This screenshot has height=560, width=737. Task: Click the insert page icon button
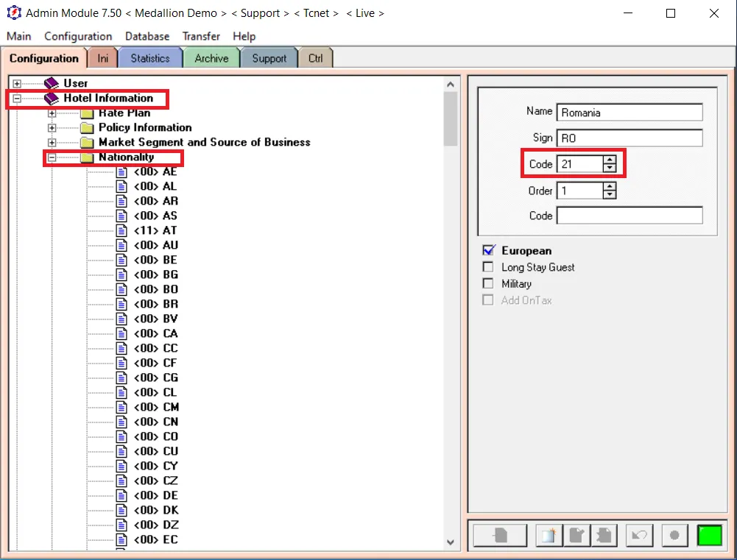(500, 535)
